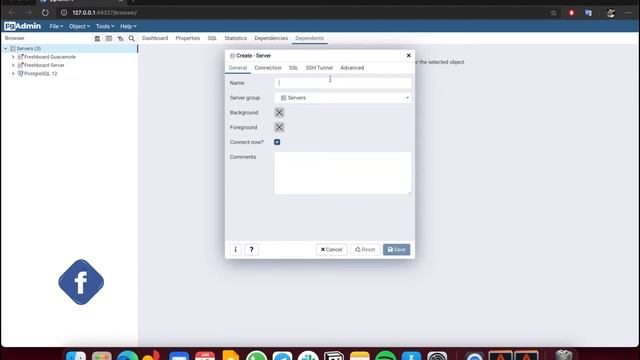Switch to the SSH Tunnel tab
The image size is (640, 360).
tap(319, 68)
